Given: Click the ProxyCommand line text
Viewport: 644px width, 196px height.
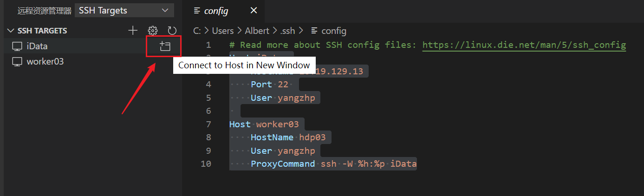Looking at the screenshot, I should pyautogui.click(x=334, y=163).
